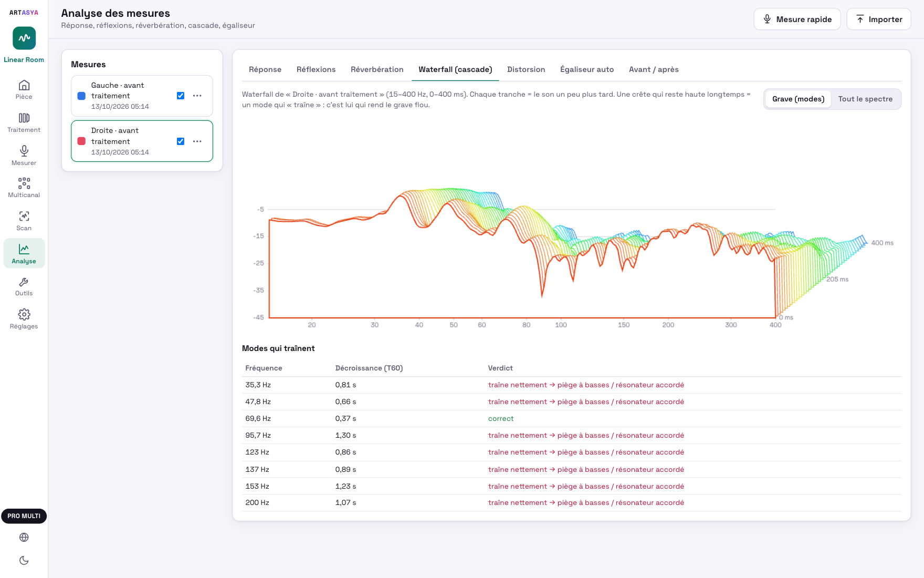
Task: Open Réglages gear settings
Action: [24, 319]
